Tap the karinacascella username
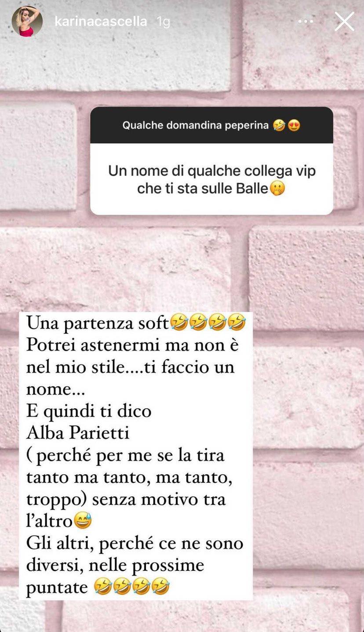 [101, 21]
